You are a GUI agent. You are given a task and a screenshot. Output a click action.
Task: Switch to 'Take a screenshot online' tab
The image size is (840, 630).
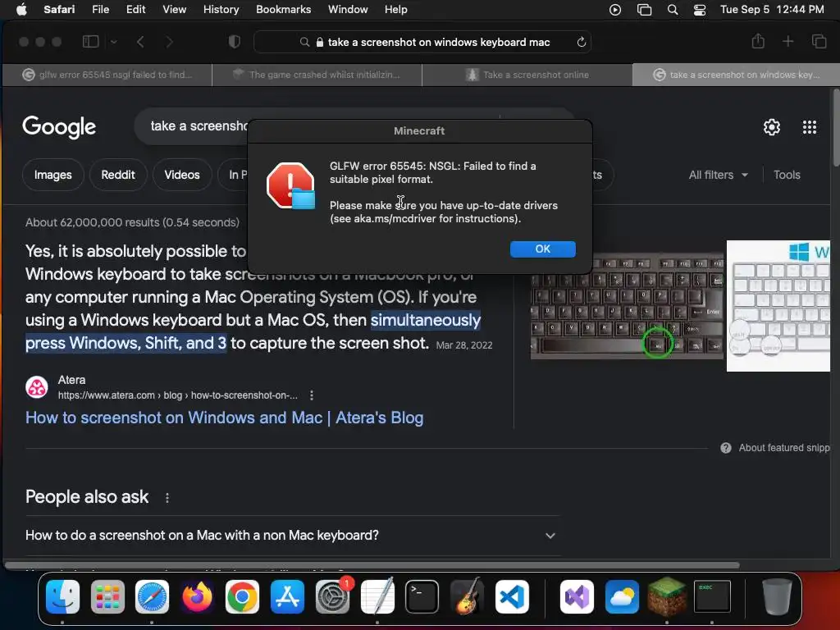click(527, 75)
